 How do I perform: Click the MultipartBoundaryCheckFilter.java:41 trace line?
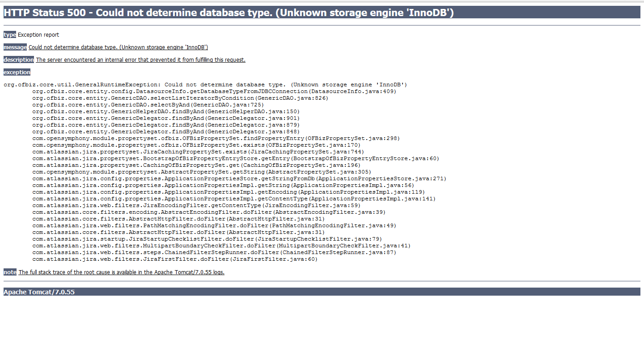[x=221, y=246]
